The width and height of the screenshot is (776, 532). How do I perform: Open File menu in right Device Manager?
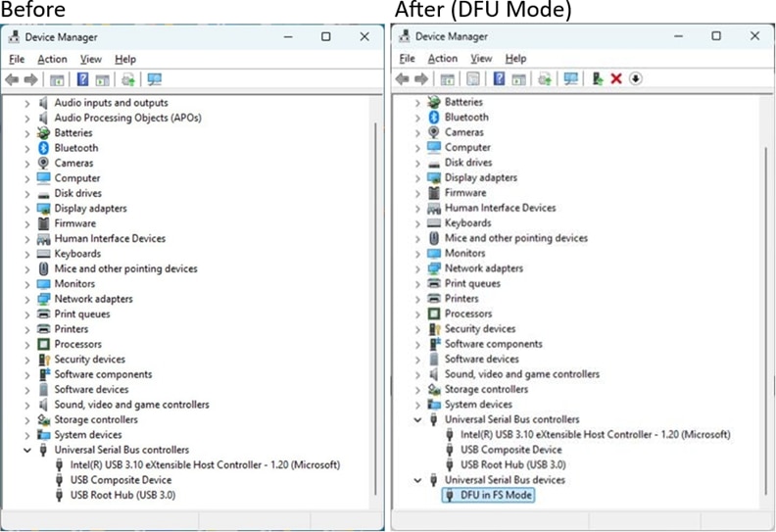[x=407, y=59]
